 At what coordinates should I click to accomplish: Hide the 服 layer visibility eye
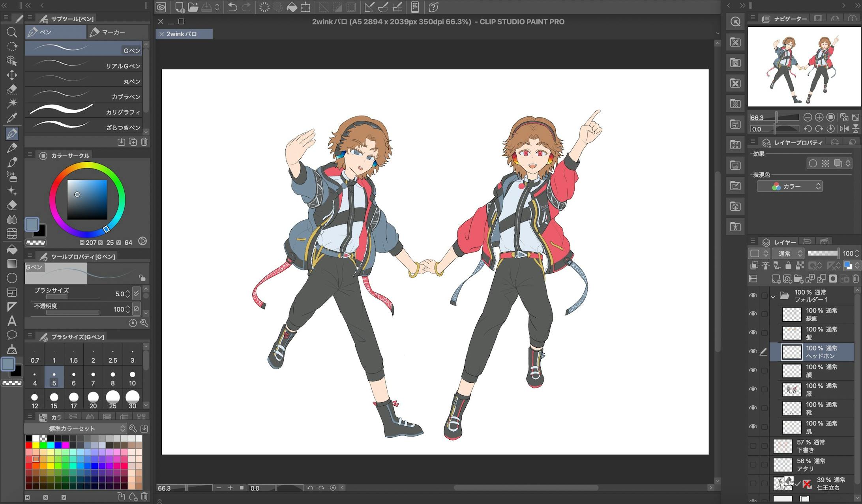point(753,389)
